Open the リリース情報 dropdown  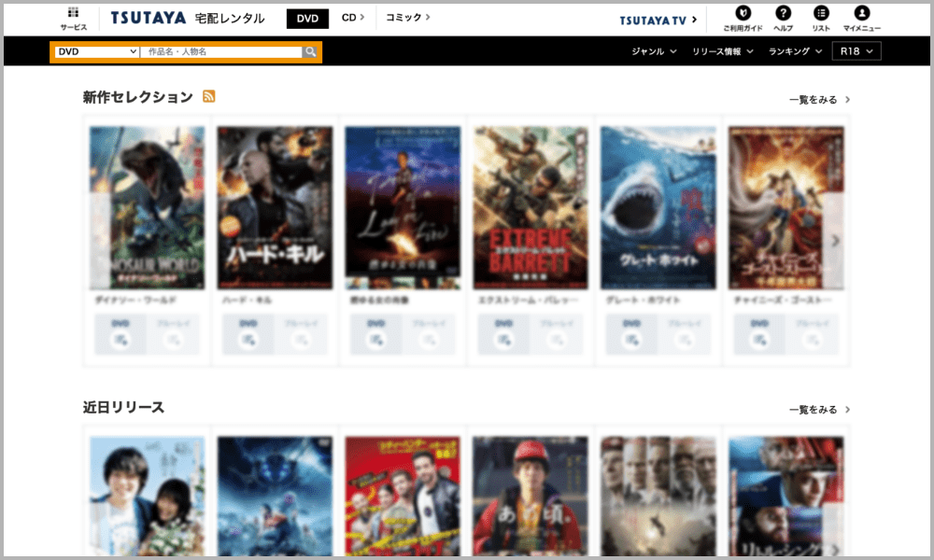click(723, 51)
